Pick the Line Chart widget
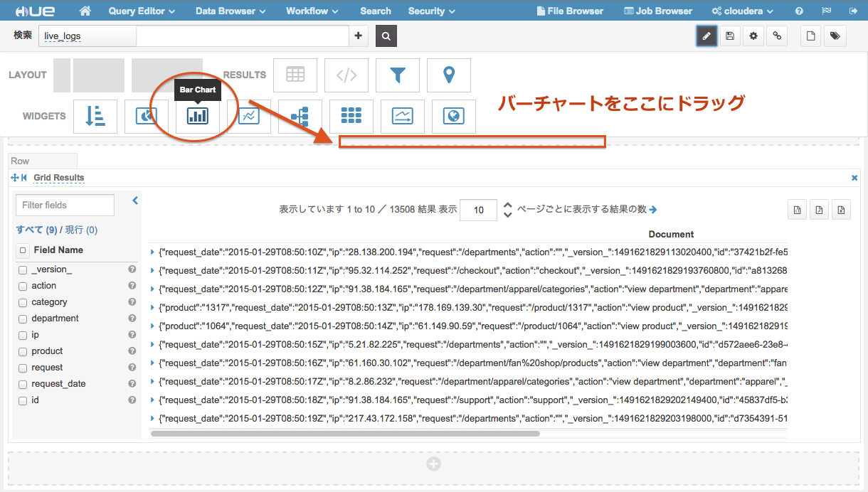The height and width of the screenshot is (492, 868). point(249,116)
